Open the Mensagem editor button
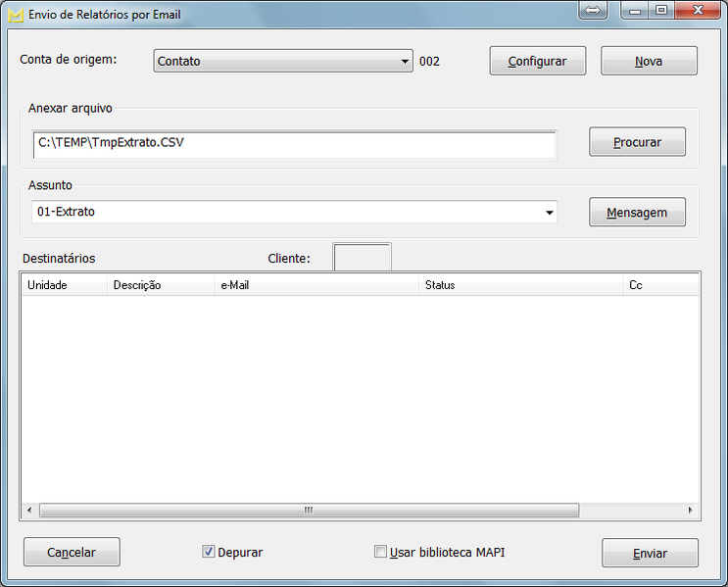Viewport: 728px width, 587px height. point(637,212)
